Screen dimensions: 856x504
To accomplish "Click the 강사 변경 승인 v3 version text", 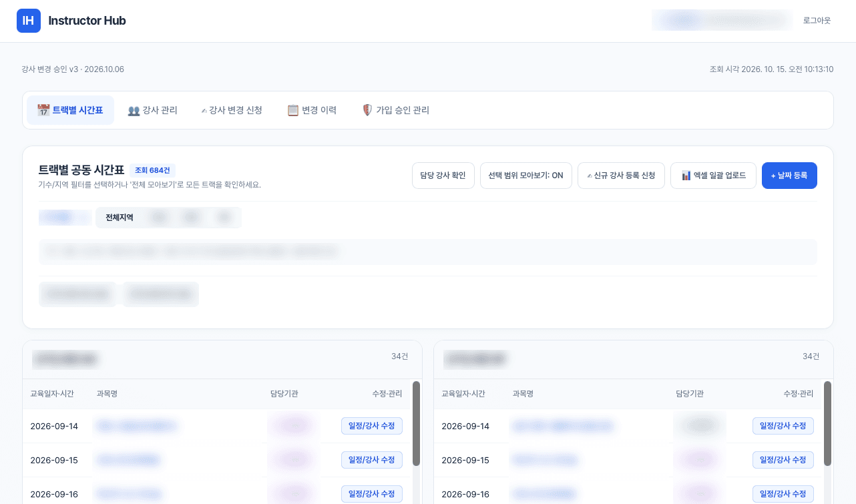I will click(73, 69).
